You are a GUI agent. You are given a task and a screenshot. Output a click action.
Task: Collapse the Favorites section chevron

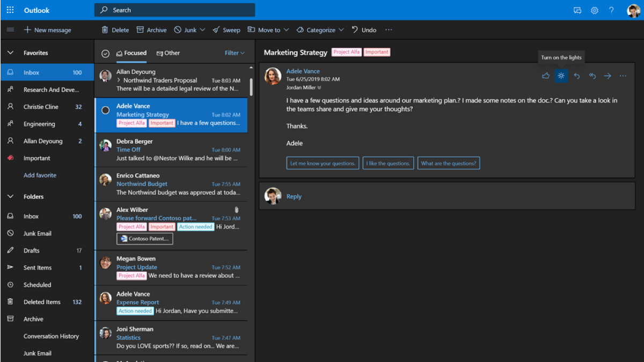[10, 53]
